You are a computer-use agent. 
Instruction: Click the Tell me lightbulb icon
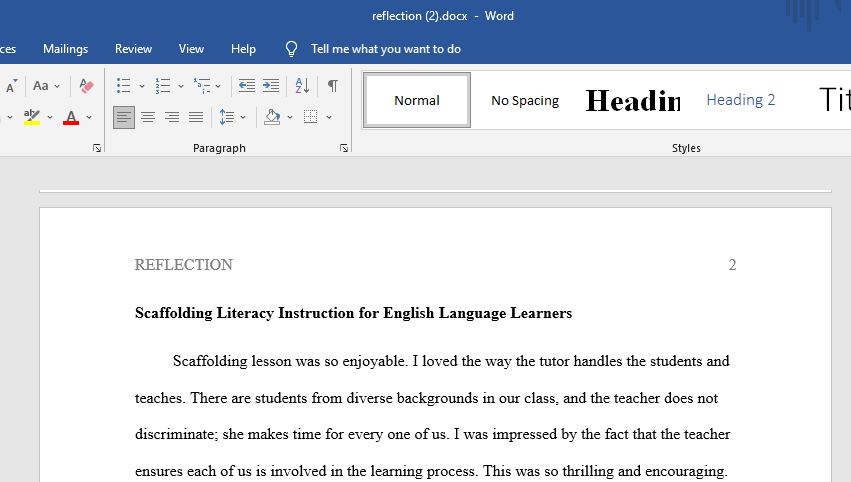click(x=291, y=49)
